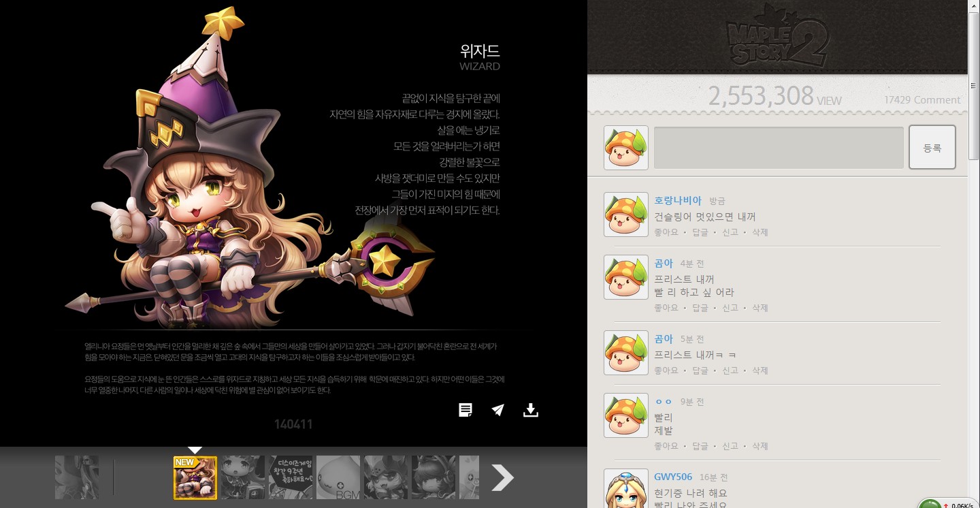Reply to 곰아's 4분 전 comment via 답글
Image resolution: width=980 pixels, height=508 pixels.
[700, 308]
